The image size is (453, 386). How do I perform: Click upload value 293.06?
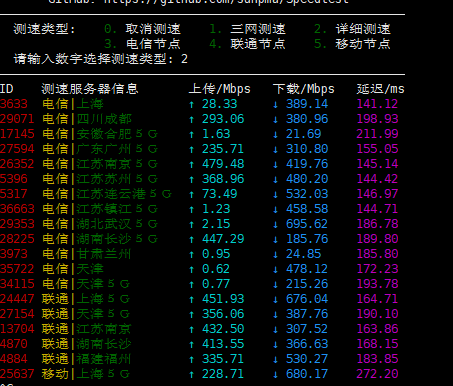(x=223, y=119)
